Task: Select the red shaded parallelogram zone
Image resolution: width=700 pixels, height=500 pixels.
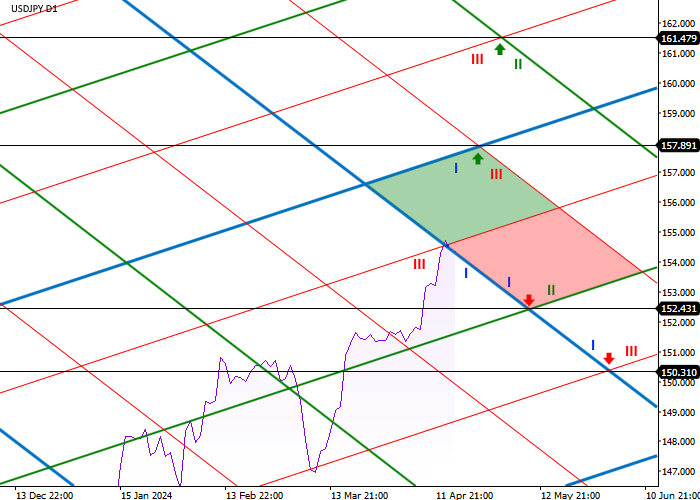Action: coord(545,257)
